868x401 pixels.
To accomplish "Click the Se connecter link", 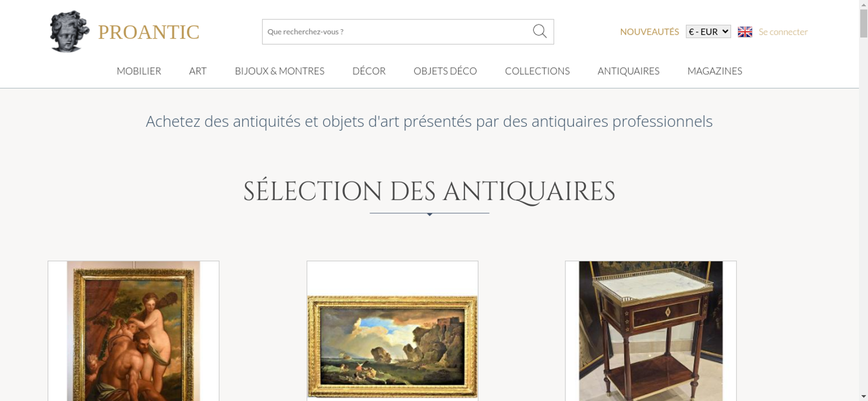I will (783, 32).
